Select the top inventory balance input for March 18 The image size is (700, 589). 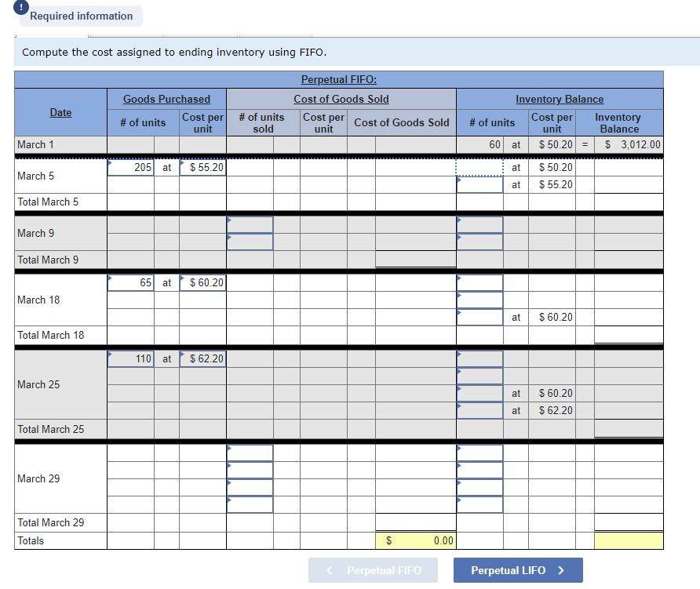(x=479, y=282)
